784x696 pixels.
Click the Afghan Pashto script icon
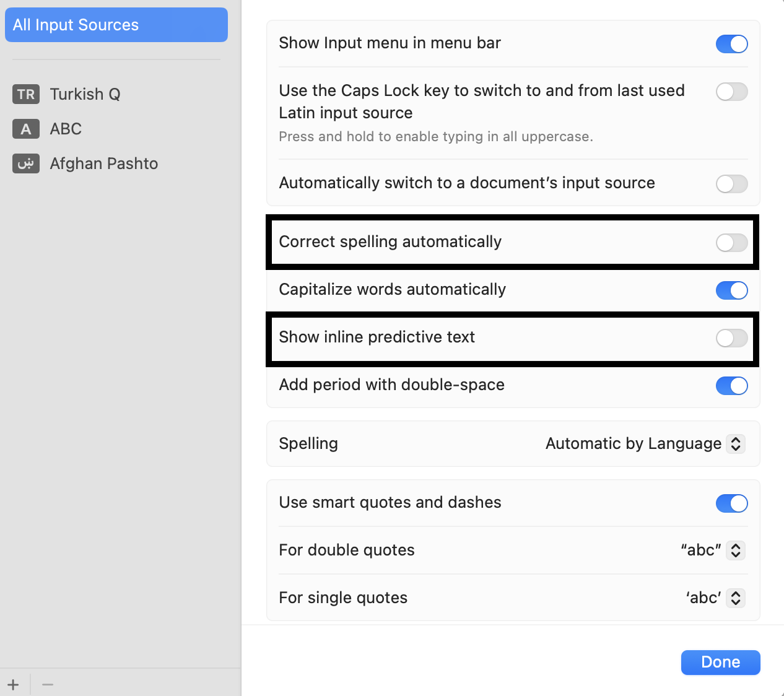[x=26, y=163]
